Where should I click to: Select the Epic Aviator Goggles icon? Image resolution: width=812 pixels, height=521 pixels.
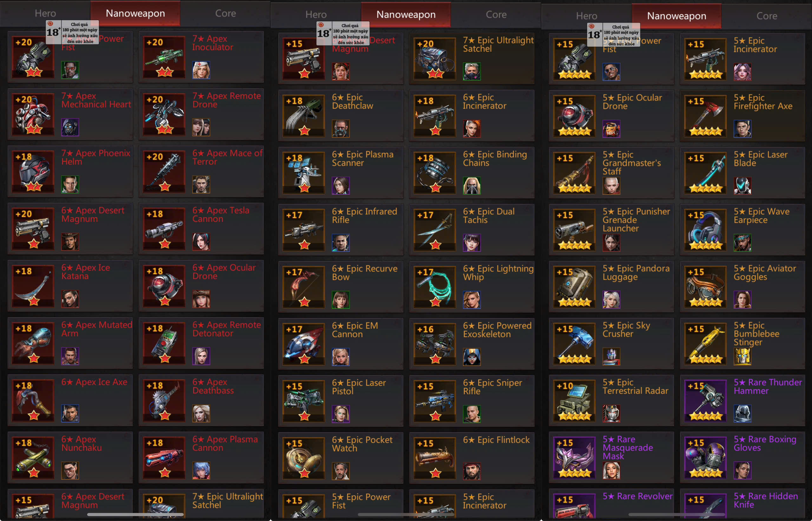point(705,287)
